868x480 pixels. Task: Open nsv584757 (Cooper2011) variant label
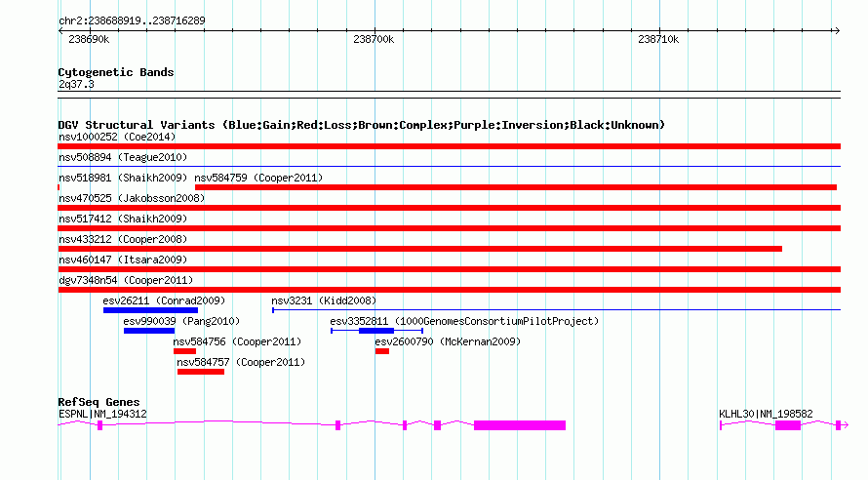pyautogui.click(x=241, y=362)
